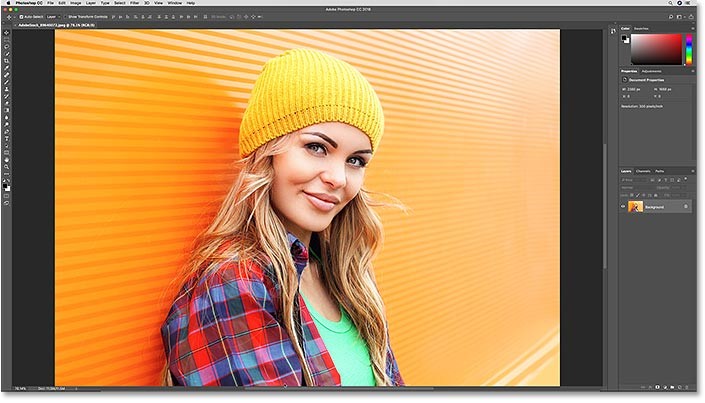
Task: Enable Show Transform Controls checkbox
Action: (66, 17)
